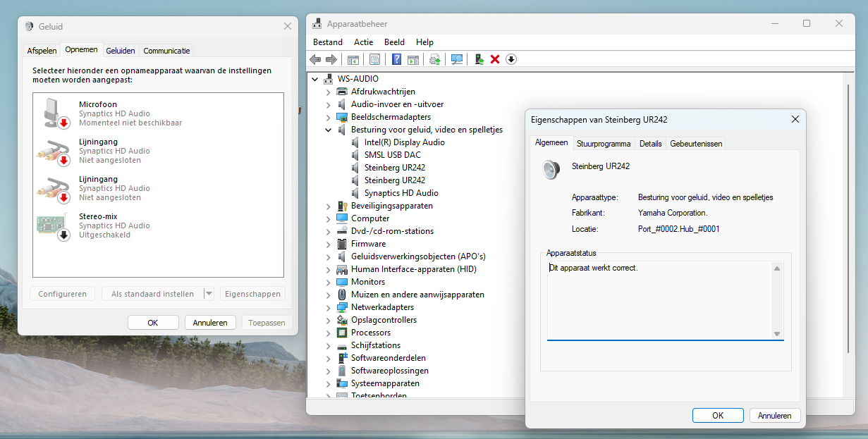Scan for hardware changes with the monitor icon
Image resolution: width=868 pixels, height=439 pixels.
click(x=457, y=59)
